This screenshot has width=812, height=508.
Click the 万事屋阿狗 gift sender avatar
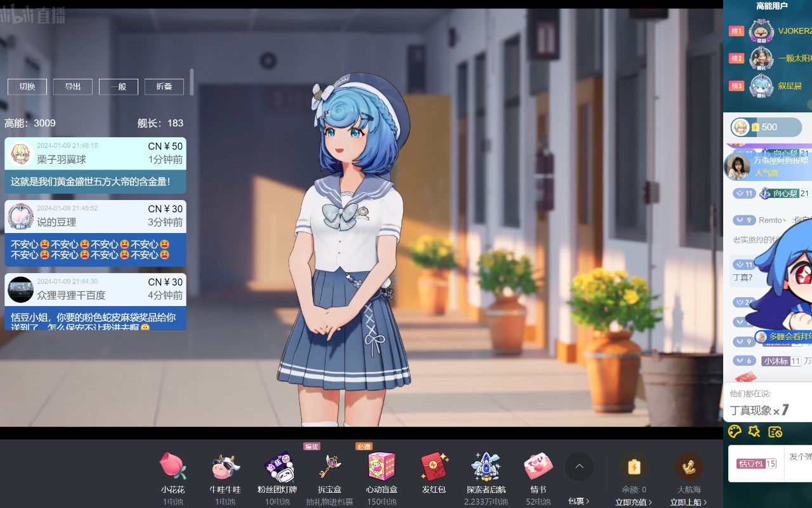click(x=738, y=167)
